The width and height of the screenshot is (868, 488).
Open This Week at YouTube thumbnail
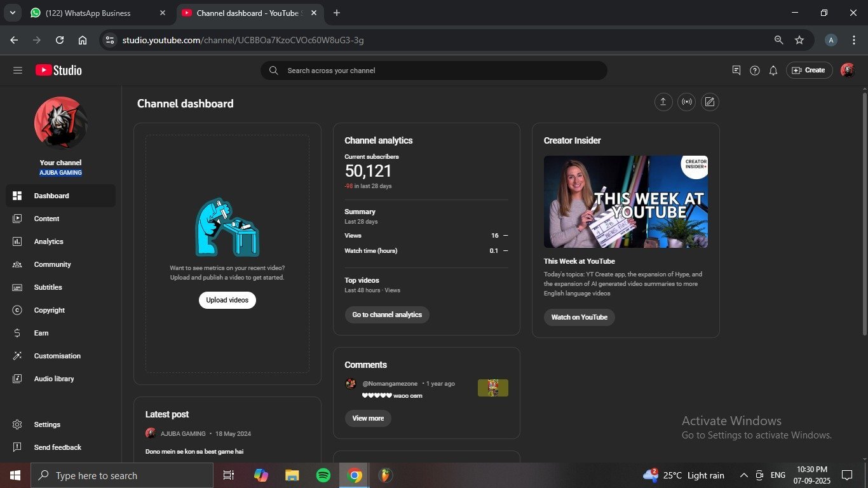pos(625,201)
